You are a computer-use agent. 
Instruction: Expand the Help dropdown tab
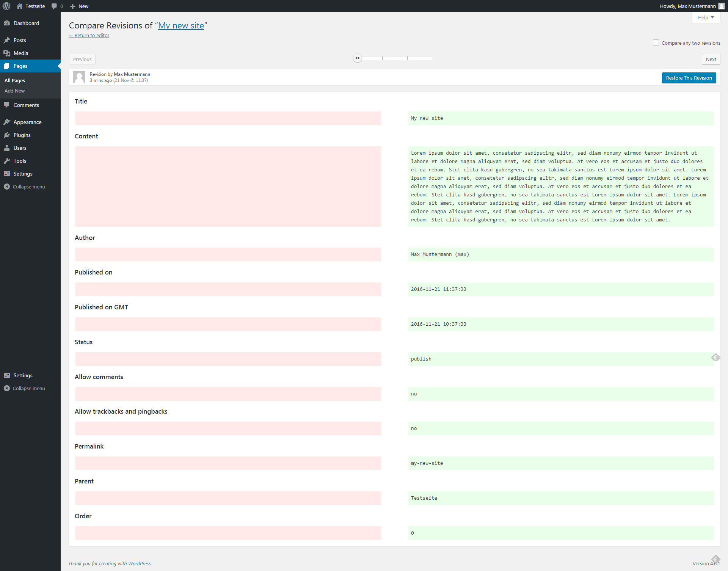point(706,17)
